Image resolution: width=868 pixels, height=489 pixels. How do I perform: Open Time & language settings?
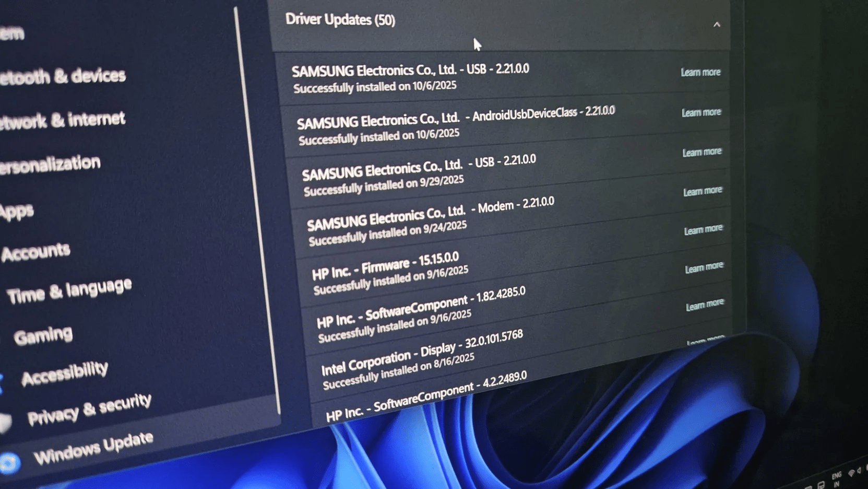(x=69, y=290)
